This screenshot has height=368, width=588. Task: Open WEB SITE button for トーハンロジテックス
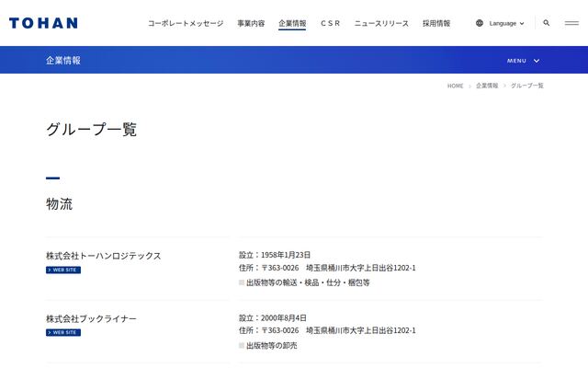tap(63, 270)
